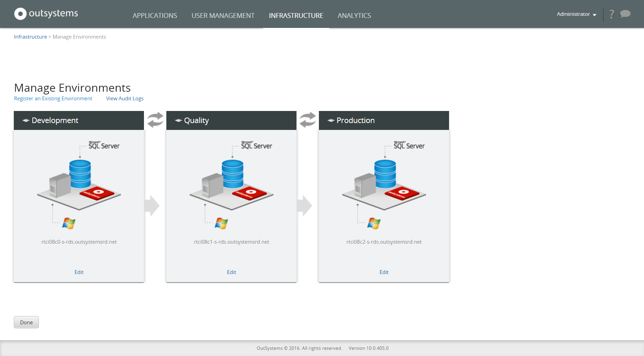Click SQL Server logo in Production card

point(409,145)
